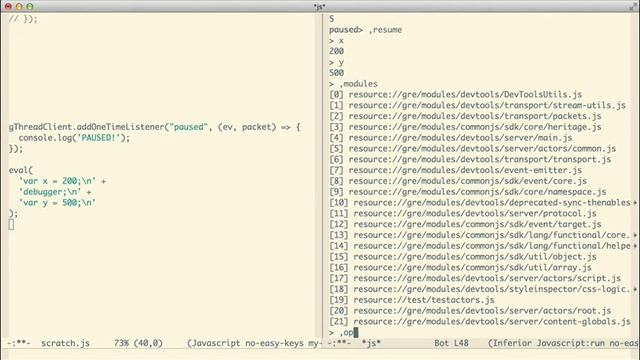The height and width of the screenshot is (360, 640).
Task: Click the 'eval(' line in scratch.js
Action: tap(21, 170)
